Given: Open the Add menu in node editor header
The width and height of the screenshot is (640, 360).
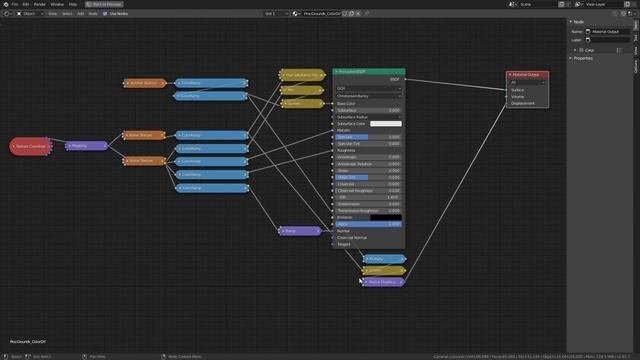Looking at the screenshot, I should [x=80, y=13].
